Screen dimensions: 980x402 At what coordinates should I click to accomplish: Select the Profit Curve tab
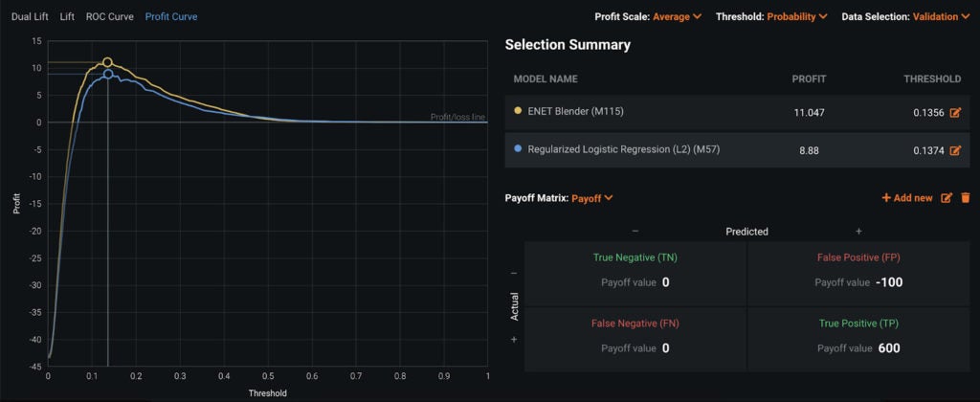(171, 17)
